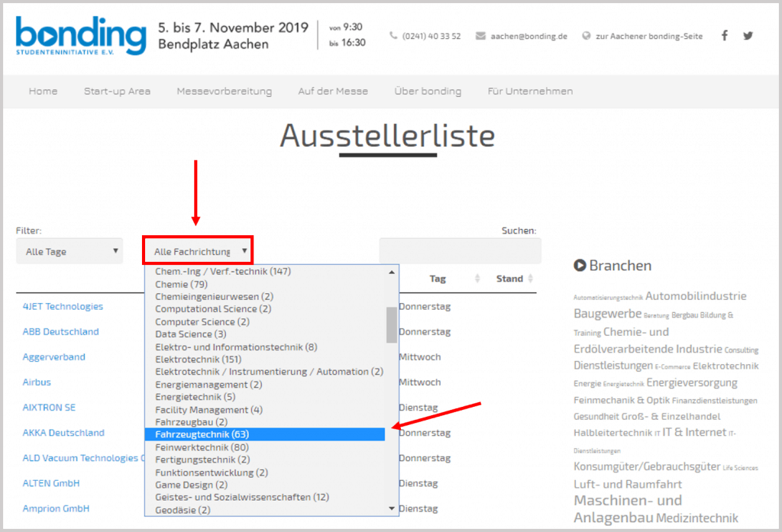Open the Über bonding menu
782x532 pixels.
click(x=428, y=92)
